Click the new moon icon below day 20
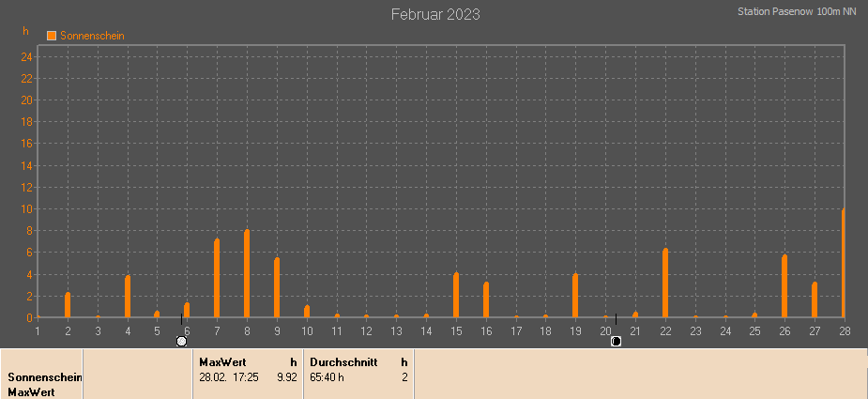Image resolution: width=868 pixels, height=399 pixels. click(617, 342)
